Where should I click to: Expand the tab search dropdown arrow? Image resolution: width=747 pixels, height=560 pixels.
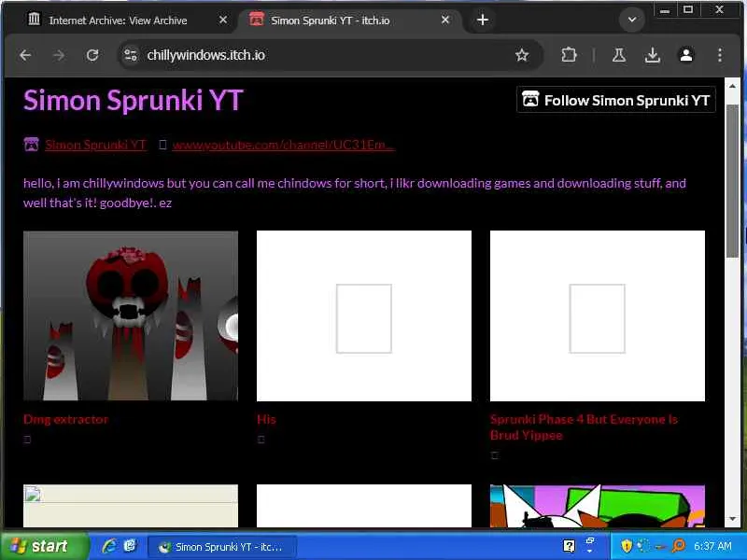(632, 20)
